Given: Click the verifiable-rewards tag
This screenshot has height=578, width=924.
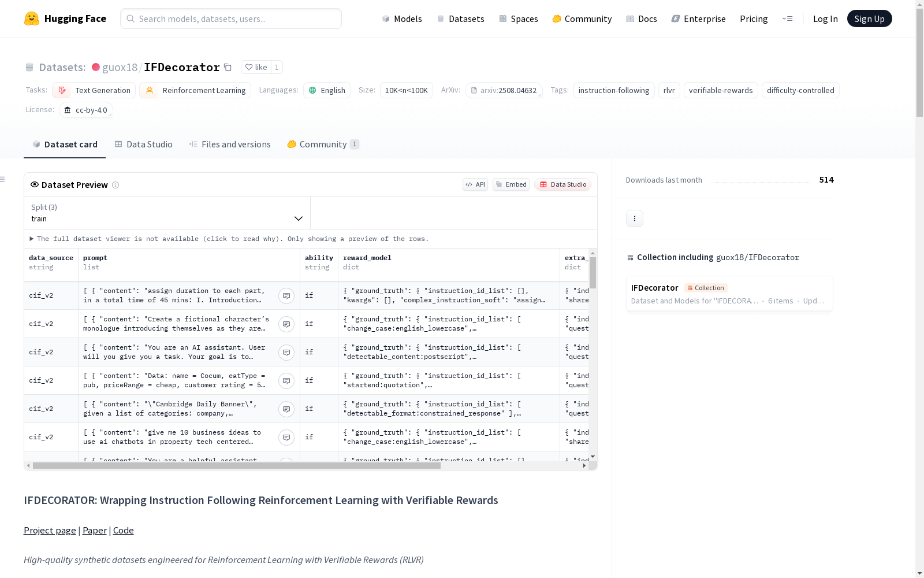Looking at the screenshot, I should click(721, 90).
